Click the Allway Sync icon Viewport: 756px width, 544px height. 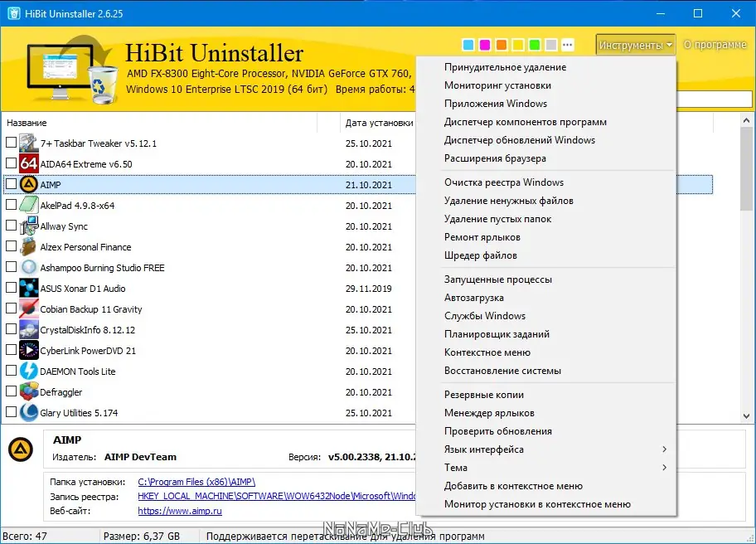click(x=28, y=226)
